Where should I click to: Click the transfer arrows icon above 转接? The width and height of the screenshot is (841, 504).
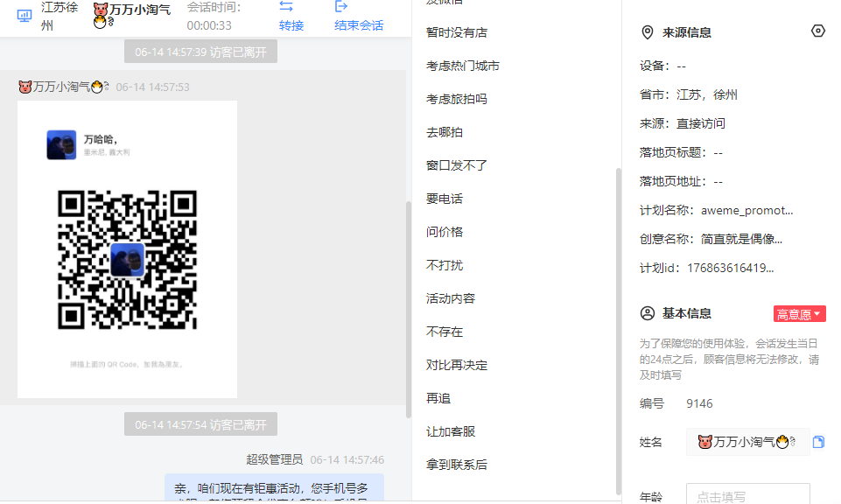click(x=286, y=6)
